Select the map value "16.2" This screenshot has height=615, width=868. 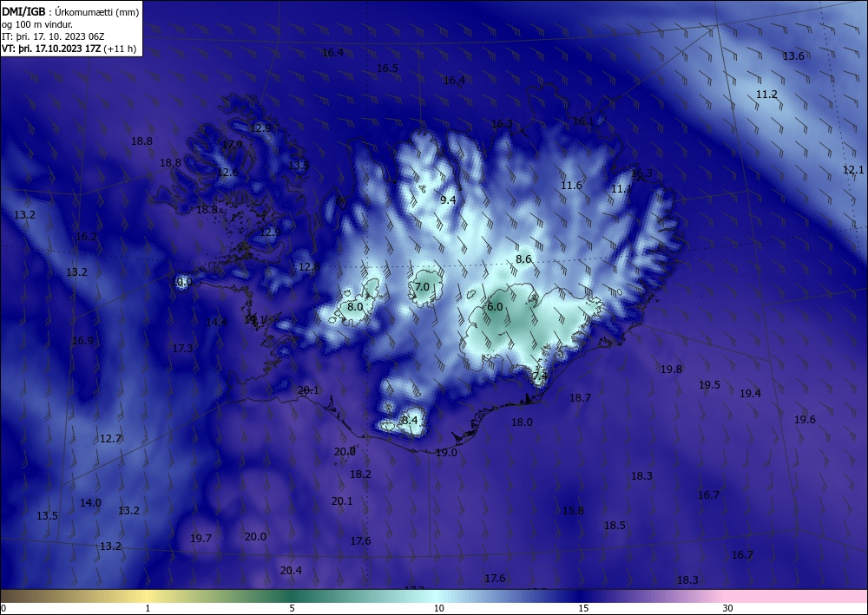tap(86, 237)
